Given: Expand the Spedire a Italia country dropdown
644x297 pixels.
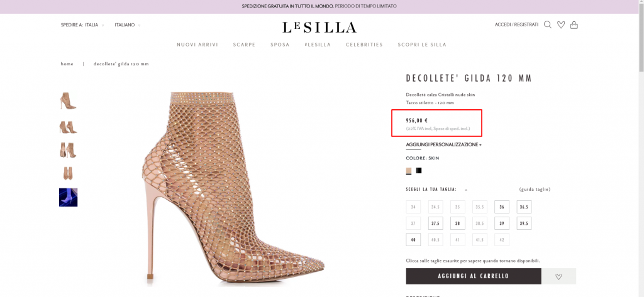Looking at the screenshot, I should [82, 25].
